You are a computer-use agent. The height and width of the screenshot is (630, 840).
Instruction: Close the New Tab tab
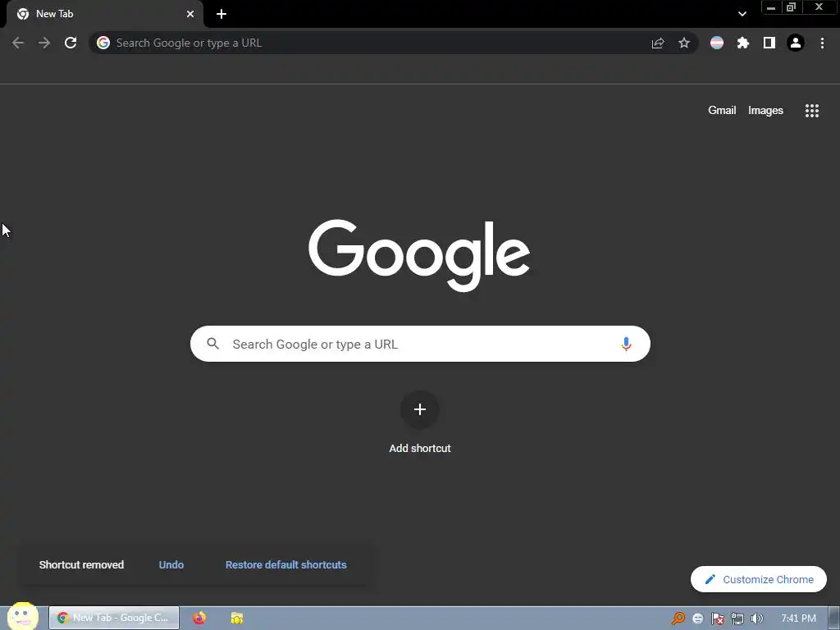tap(190, 14)
